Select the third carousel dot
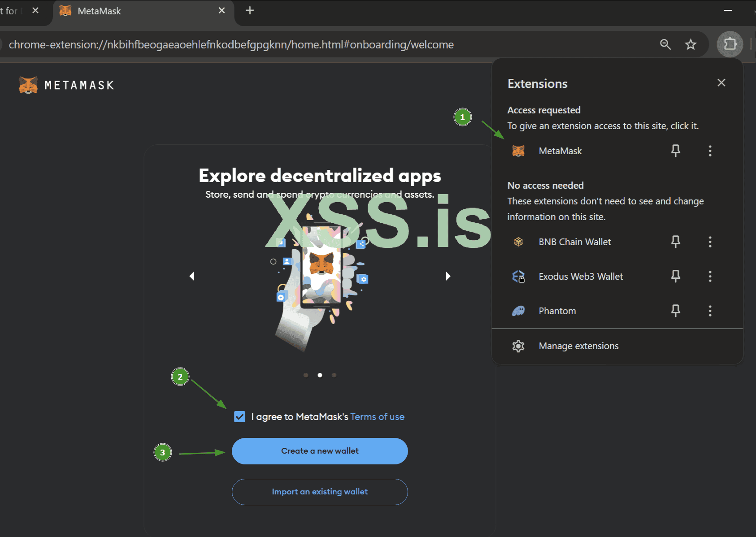Image resolution: width=756 pixels, height=537 pixels. click(x=334, y=375)
